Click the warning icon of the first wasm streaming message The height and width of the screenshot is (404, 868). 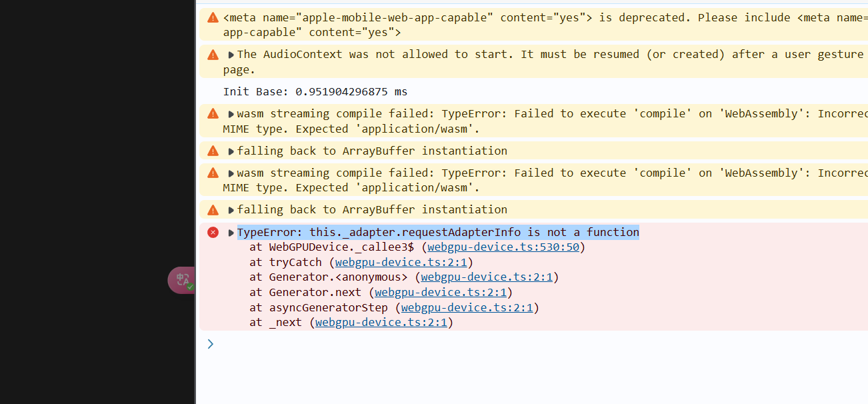(x=213, y=113)
